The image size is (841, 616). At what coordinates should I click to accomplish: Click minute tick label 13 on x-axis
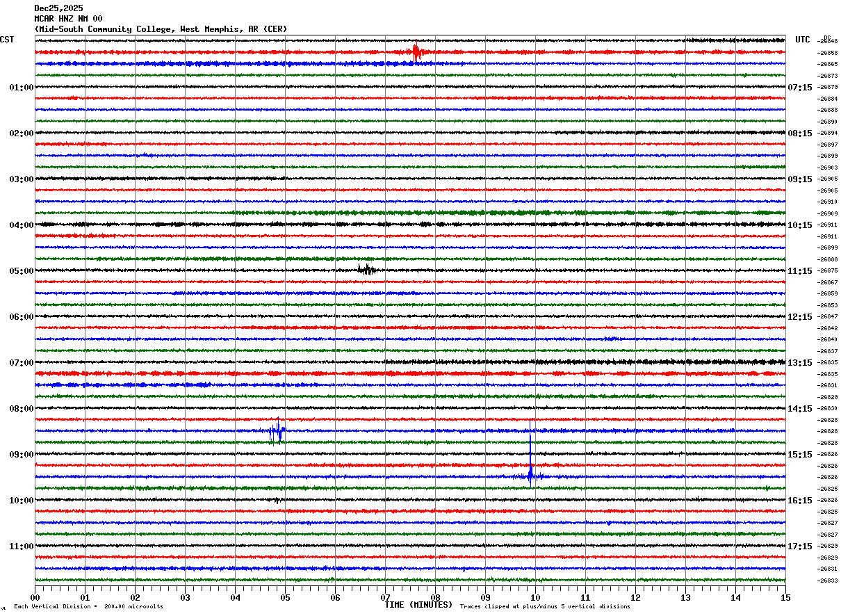tap(685, 597)
